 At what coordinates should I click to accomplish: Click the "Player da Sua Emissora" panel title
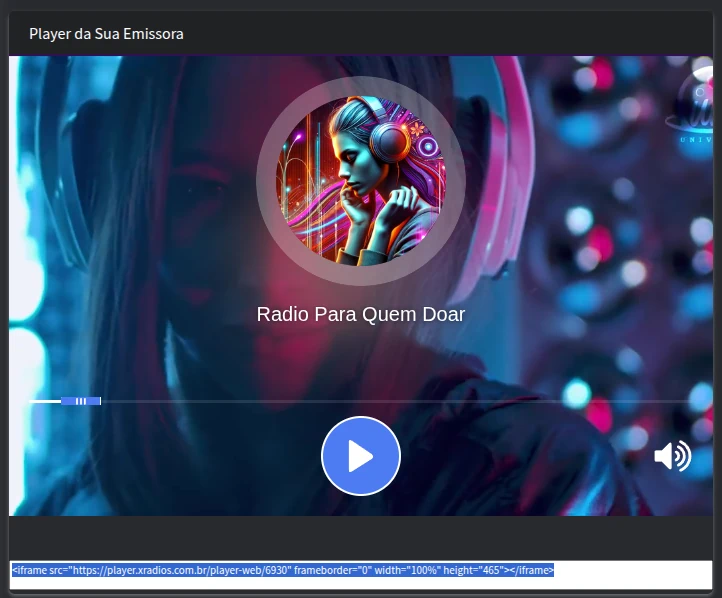tap(106, 34)
